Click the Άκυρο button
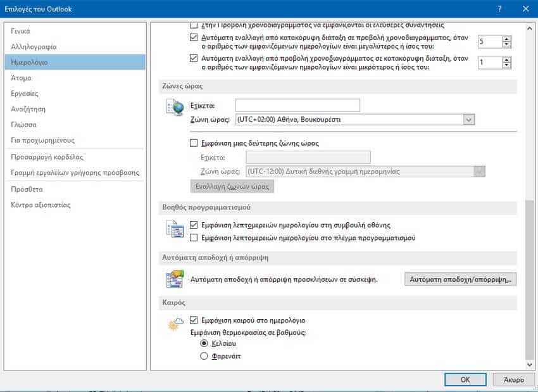 tap(514, 379)
